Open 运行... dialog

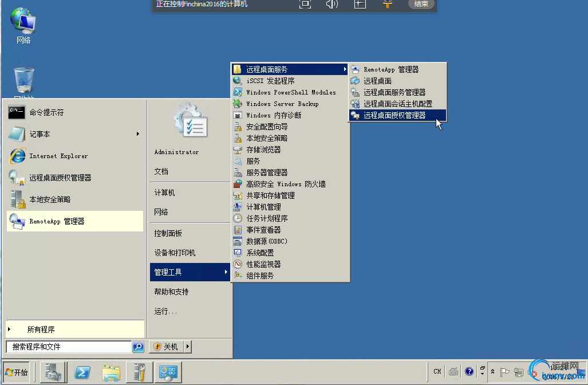pos(190,311)
